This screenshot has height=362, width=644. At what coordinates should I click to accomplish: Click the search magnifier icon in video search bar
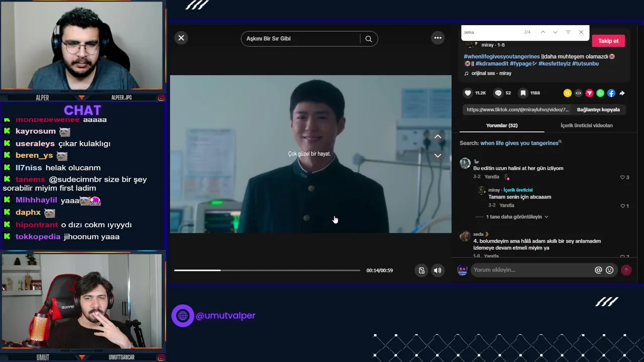coord(369,39)
